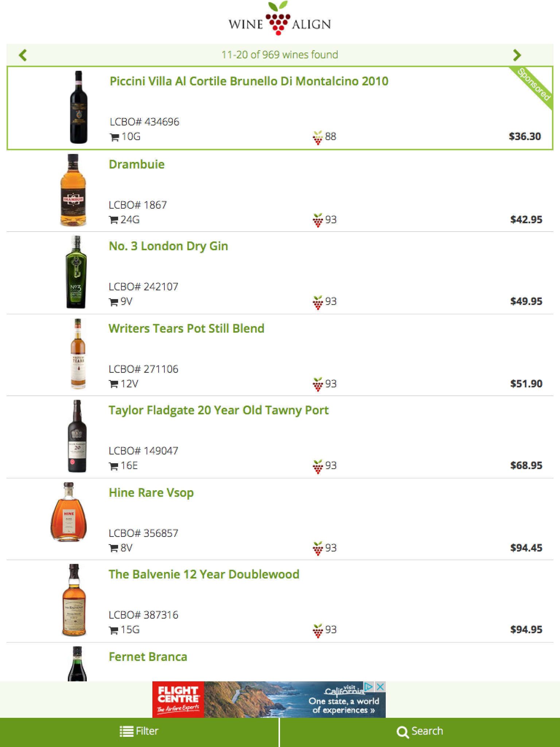The image size is (560, 747).
Task: Click the AdChoices icon on the ad
Action: point(369,687)
